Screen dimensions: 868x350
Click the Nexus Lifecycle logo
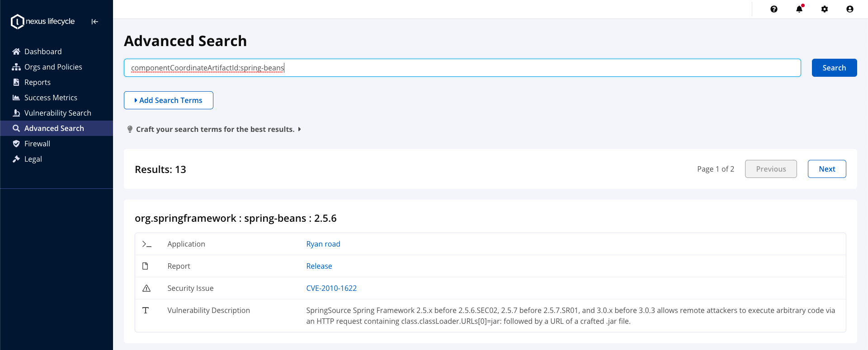point(43,21)
